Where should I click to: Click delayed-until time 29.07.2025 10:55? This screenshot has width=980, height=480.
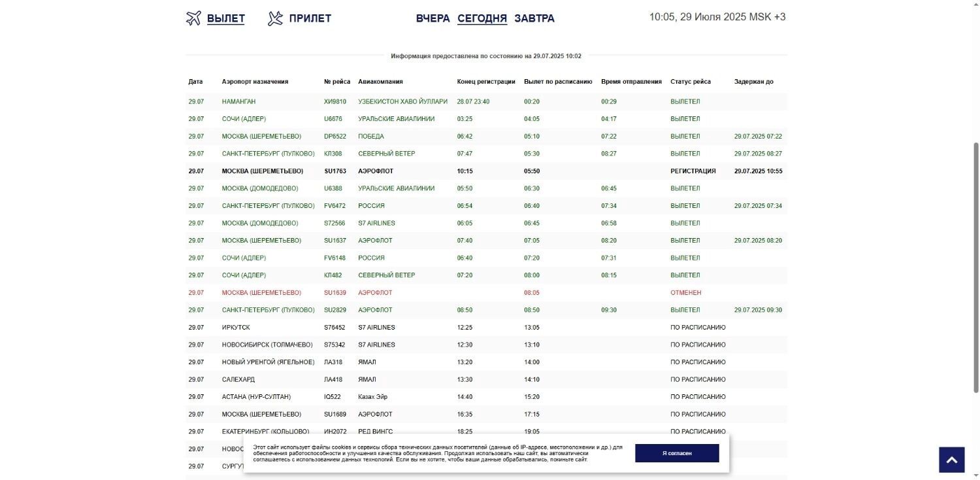pos(759,171)
